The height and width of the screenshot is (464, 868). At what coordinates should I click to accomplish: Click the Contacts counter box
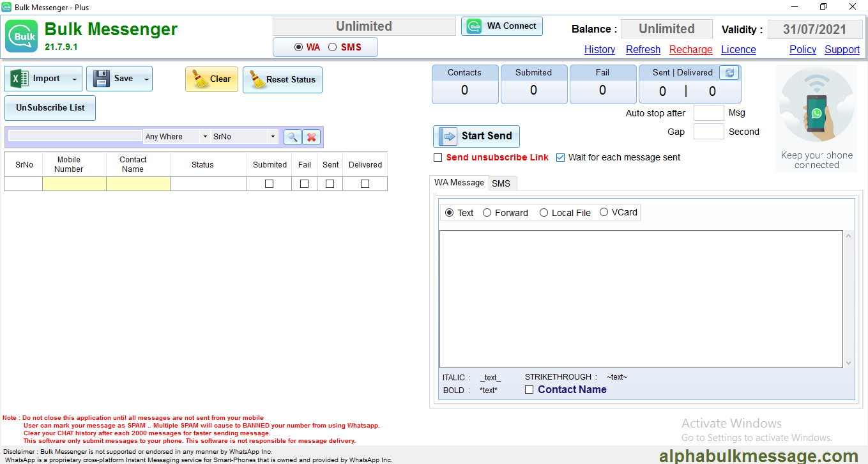(465, 84)
